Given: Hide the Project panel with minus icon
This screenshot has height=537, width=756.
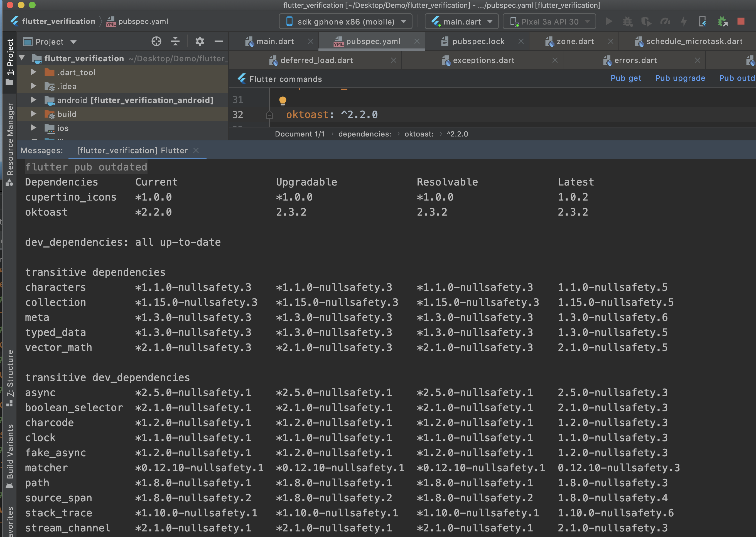Looking at the screenshot, I should click(x=219, y=41).
